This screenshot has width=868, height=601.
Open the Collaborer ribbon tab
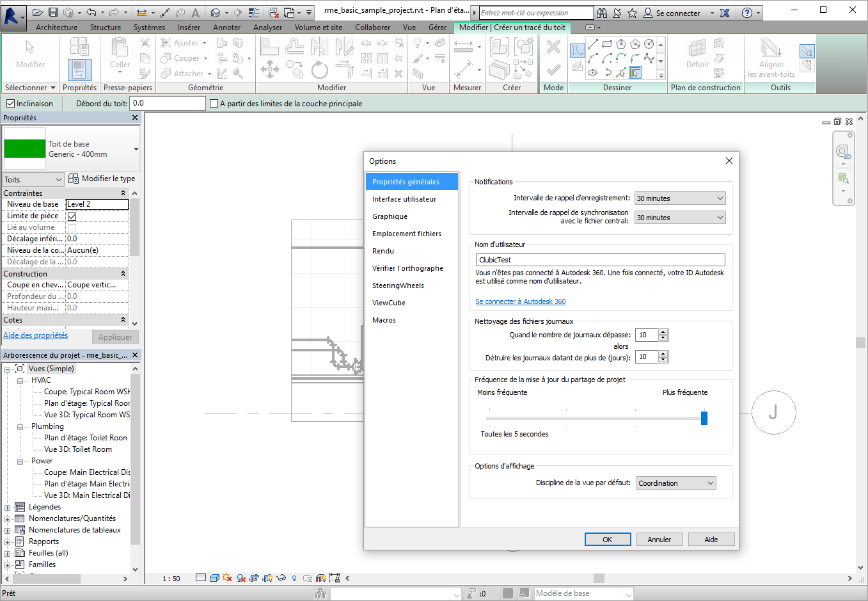point(372,28)
